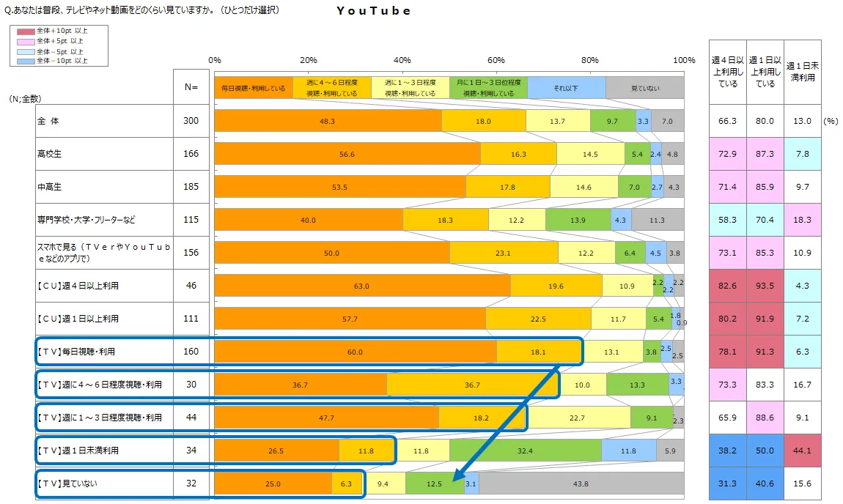Screen dimensions: 843x504
Task: Click the '80.0' cell in the 全体 row
Action: pos(765,122)
